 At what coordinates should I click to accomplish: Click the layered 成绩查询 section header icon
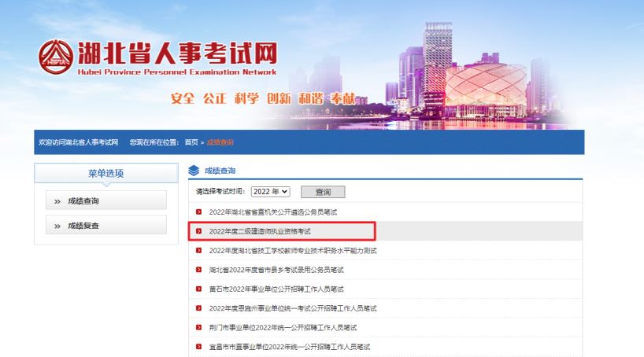click(194, 171)
